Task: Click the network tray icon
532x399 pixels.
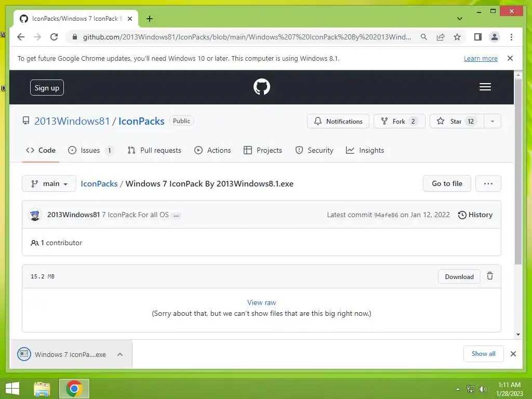Action: [x=471, y=389]
